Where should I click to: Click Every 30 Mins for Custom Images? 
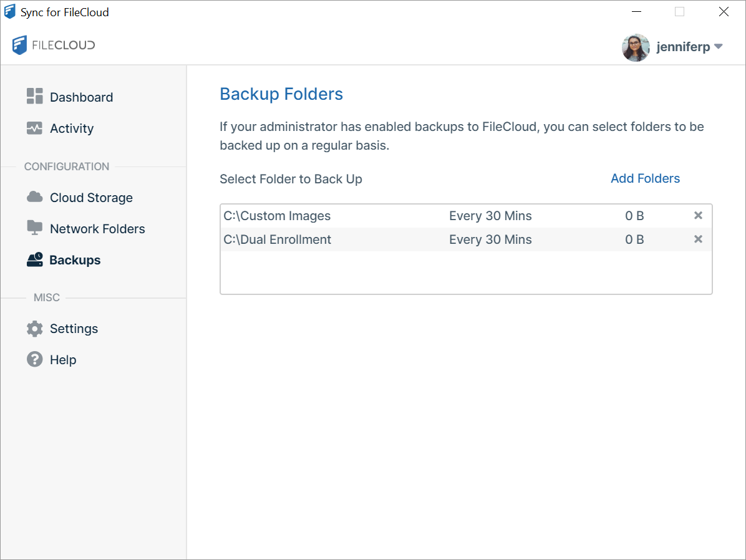tap(490, 216)
